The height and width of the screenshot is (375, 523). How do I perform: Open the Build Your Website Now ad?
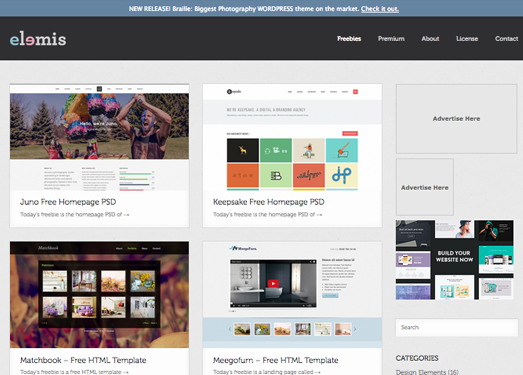point(455,260)
